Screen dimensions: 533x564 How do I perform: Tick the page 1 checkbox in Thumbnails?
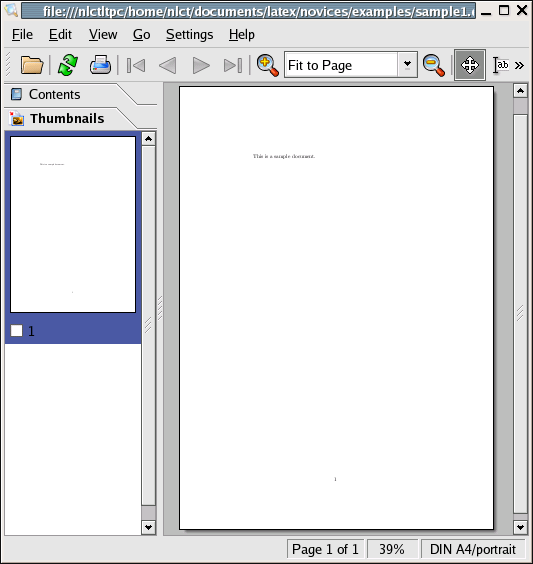17,331
